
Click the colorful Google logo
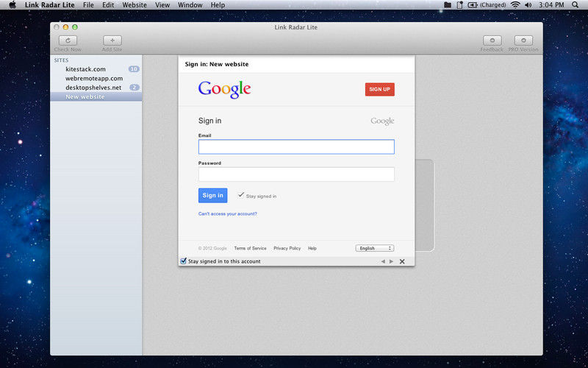pos(224,90)
